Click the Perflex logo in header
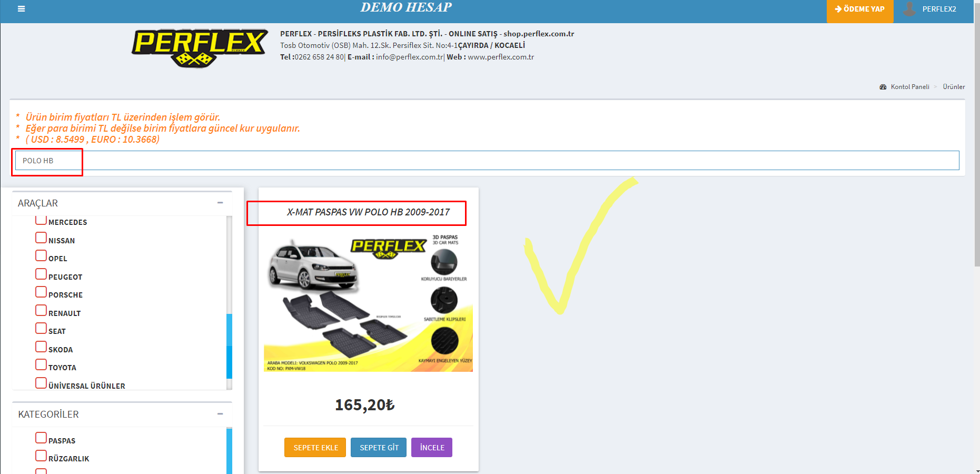980x474 pixels. [200, 47]
